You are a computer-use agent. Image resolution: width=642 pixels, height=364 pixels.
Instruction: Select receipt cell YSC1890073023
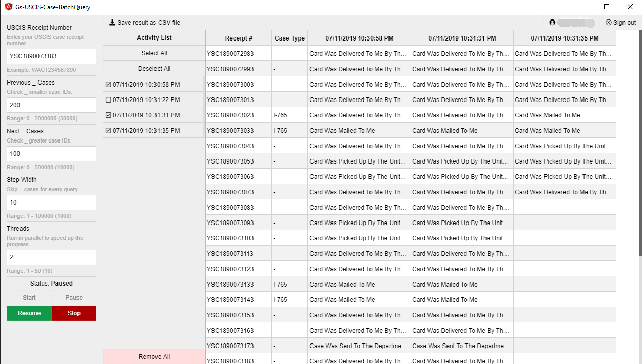click(239, 115)
